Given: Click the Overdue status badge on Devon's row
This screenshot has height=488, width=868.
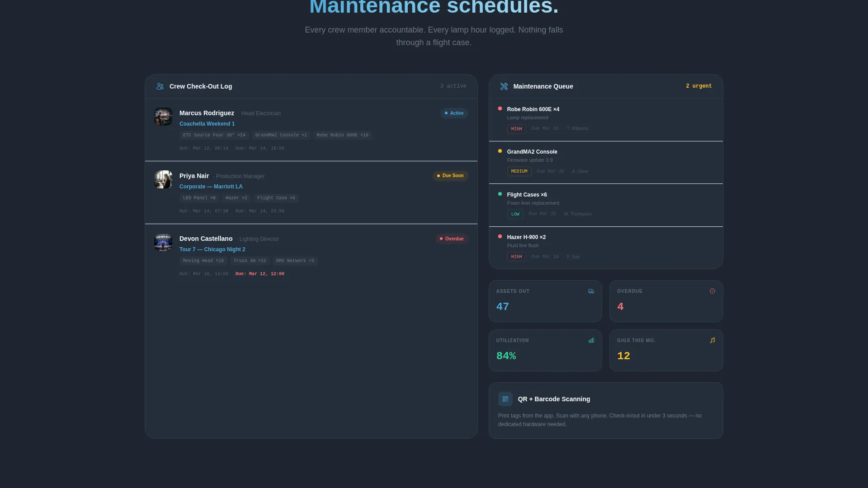Looking at the screenshot, I should [452, 239].
